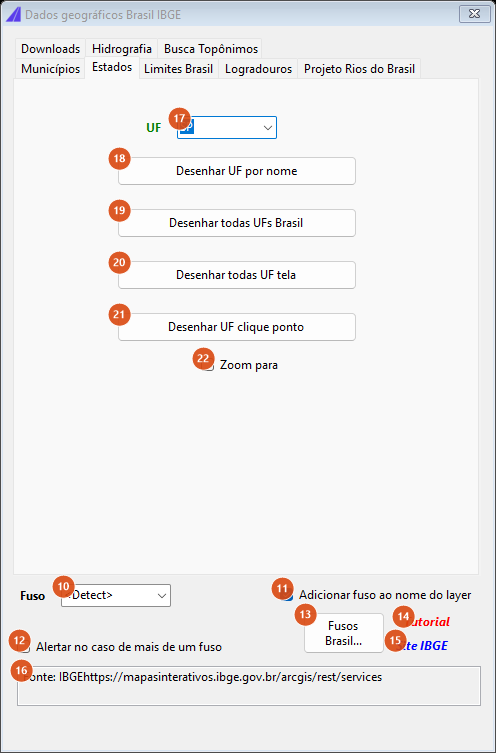Click the app logo icon in title bar
Image resolution: width=496 pixels, height=753 pixels.
pyautogui.click(x=13, y=15)
